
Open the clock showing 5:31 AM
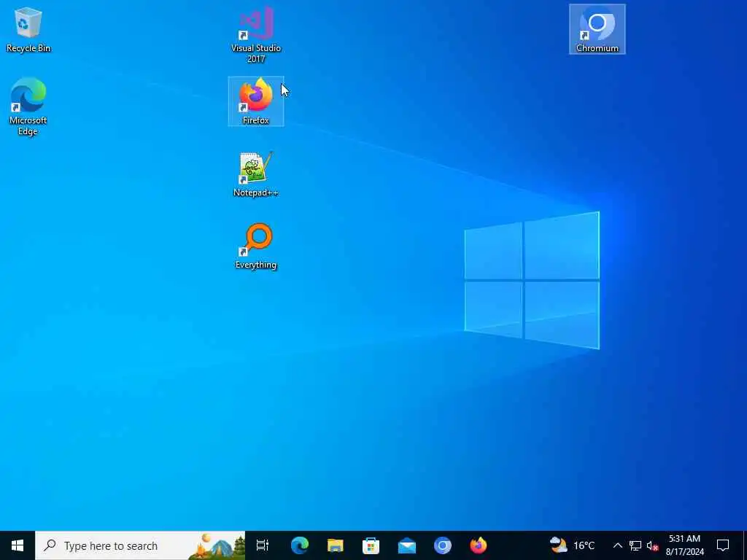click(x=684, y=545)
